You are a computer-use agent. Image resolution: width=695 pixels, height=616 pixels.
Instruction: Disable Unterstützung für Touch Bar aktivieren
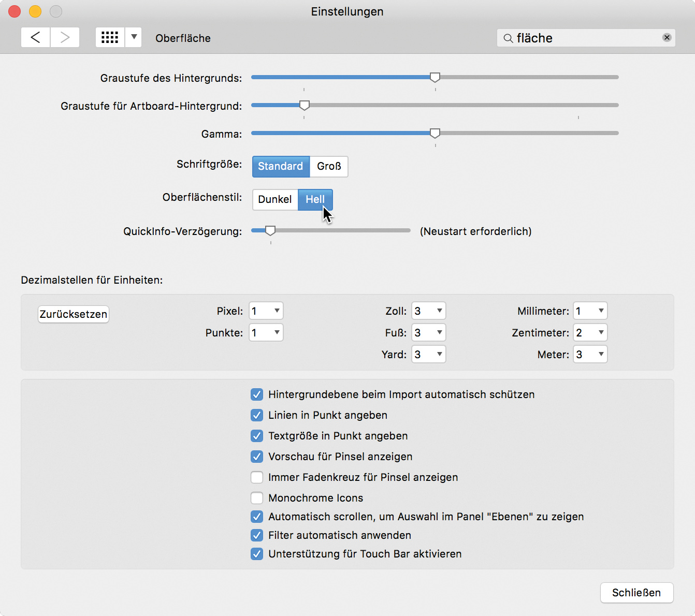tap(257, 554)
